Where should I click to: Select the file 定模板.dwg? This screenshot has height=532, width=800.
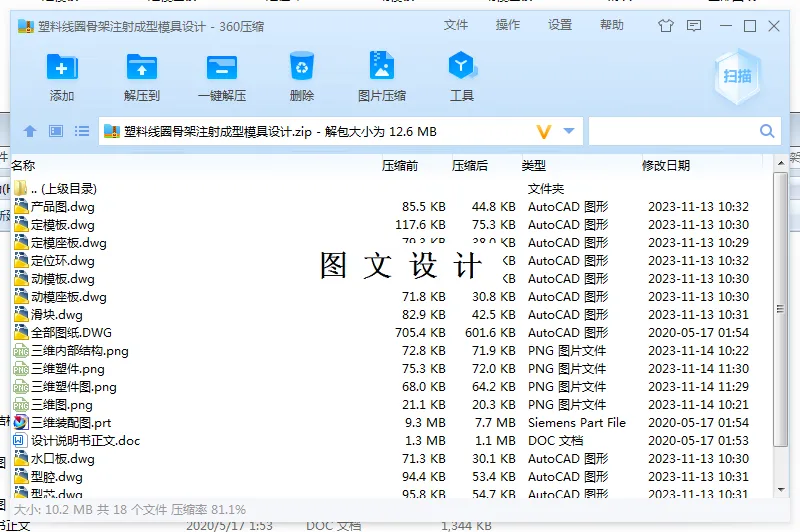pos(63,224)
